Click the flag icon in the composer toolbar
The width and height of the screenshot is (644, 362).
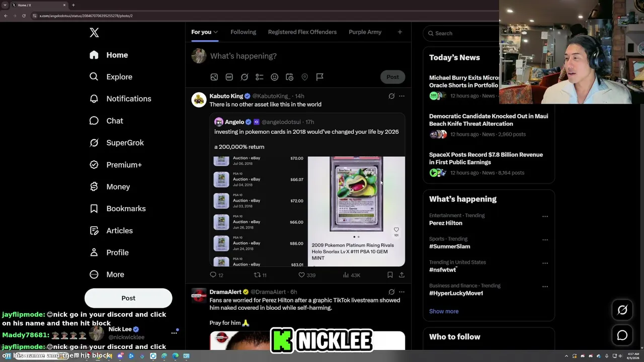tap(320, 77)
